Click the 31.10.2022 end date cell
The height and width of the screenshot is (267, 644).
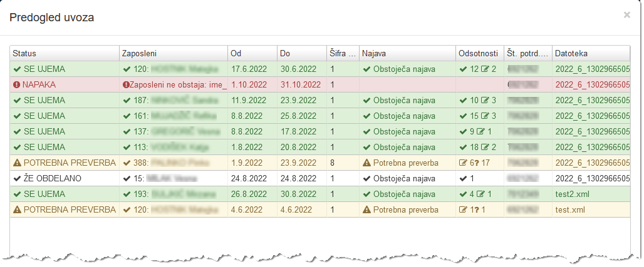tap(300, 84)
